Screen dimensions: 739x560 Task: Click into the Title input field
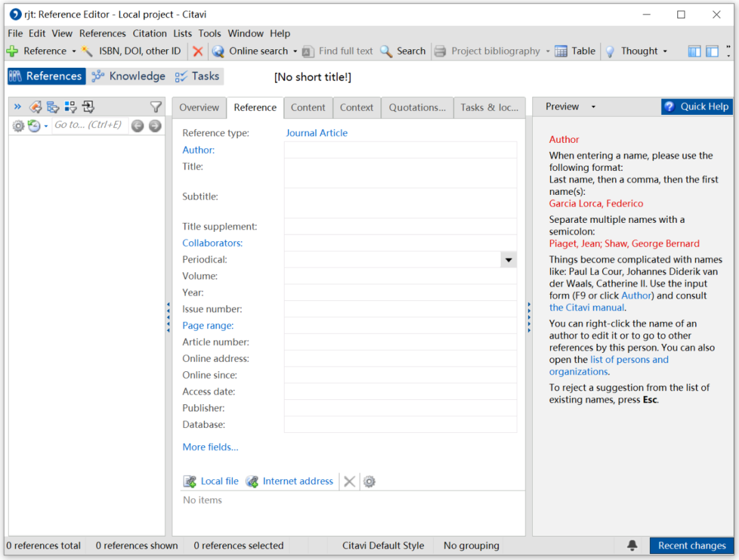pos(400,173)
